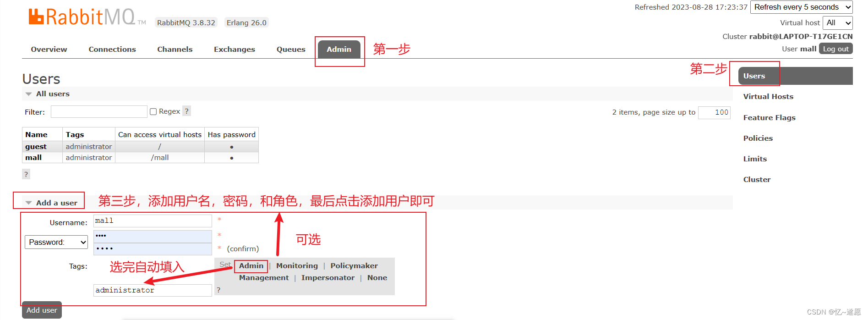This screenshot has height=320, width=868.
Task: Click the RabbitMQ logo
Action: [87, 17]
